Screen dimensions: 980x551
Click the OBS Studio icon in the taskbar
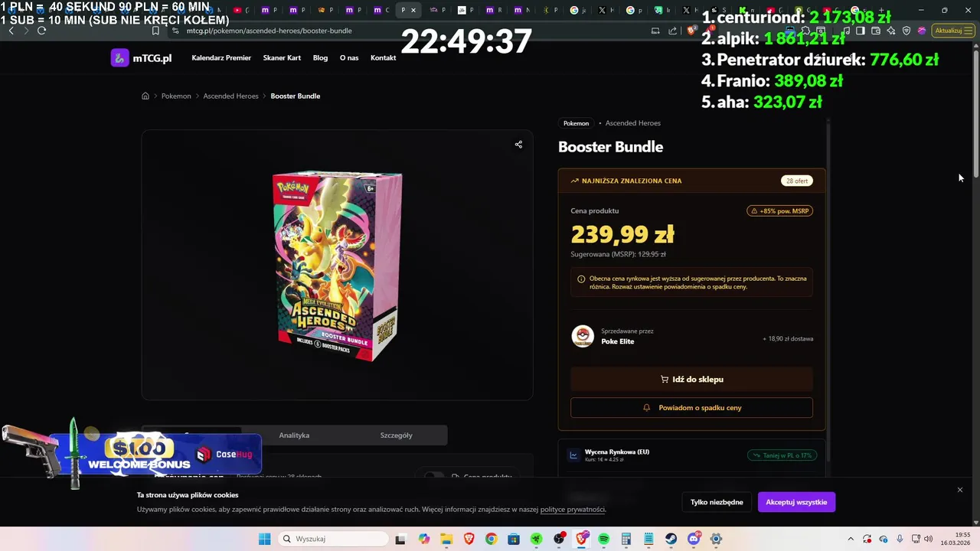(559, 539)
